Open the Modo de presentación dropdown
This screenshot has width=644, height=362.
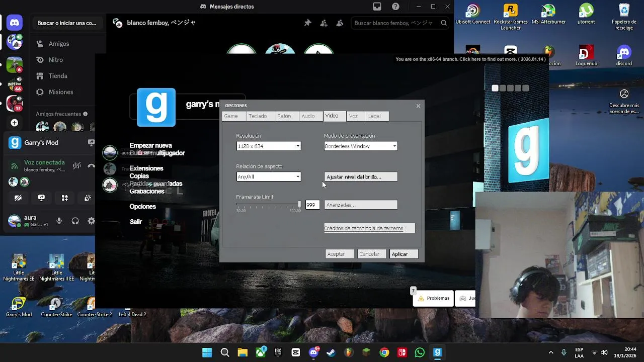pos(361,146)
